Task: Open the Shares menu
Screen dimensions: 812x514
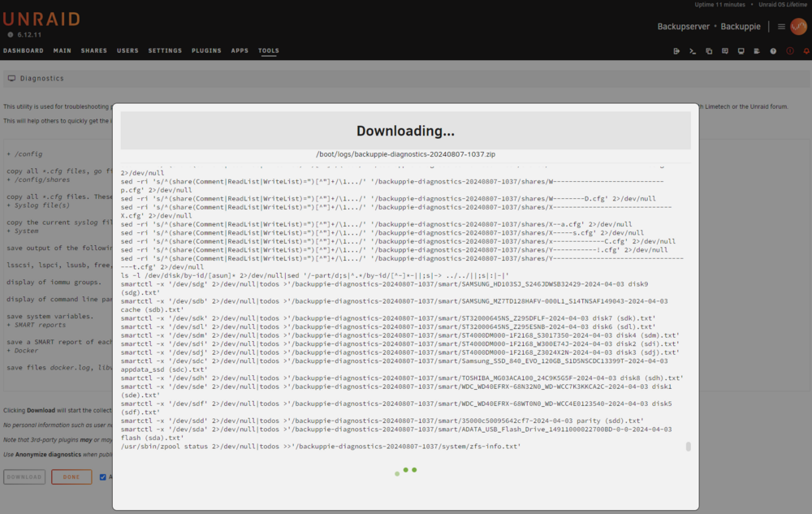Action: point(93,50)
